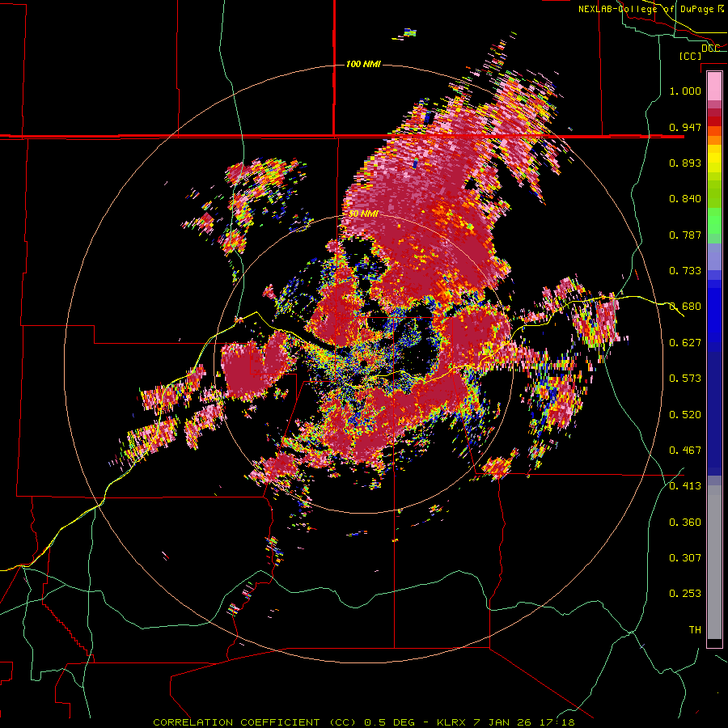Click the [CC] product label

(691, 56)
